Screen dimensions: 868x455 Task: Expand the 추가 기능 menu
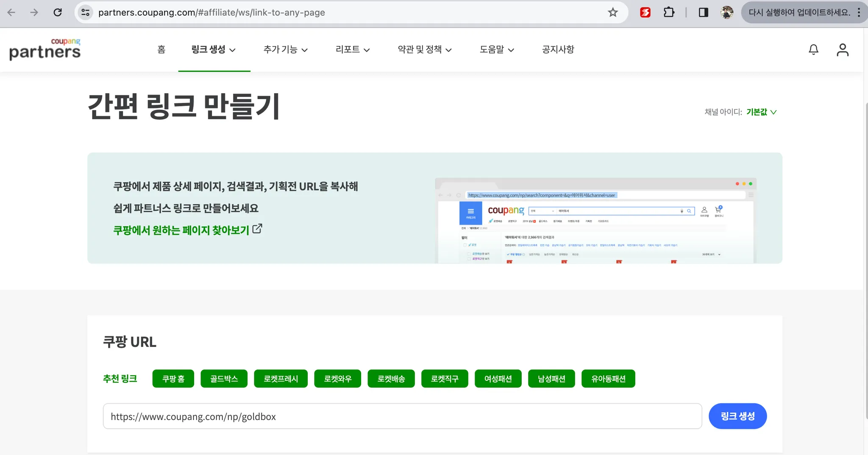point(286,50)
